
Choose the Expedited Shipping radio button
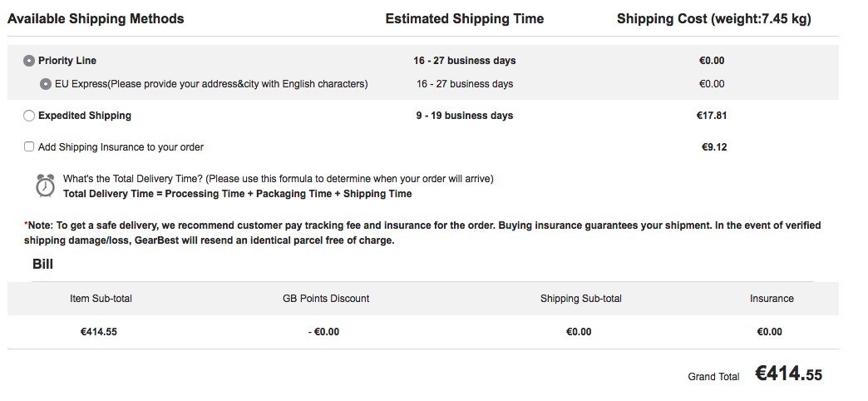(29, 116)
